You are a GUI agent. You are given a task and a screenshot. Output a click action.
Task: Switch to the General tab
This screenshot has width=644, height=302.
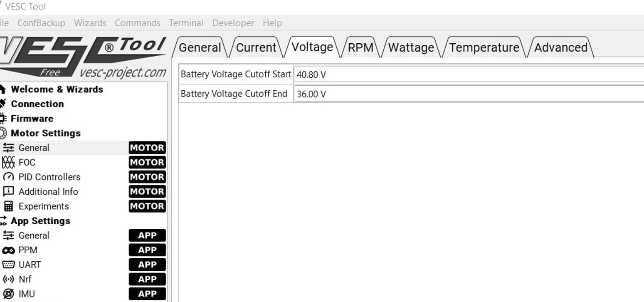pyautogui.click(x=200, y=47)
